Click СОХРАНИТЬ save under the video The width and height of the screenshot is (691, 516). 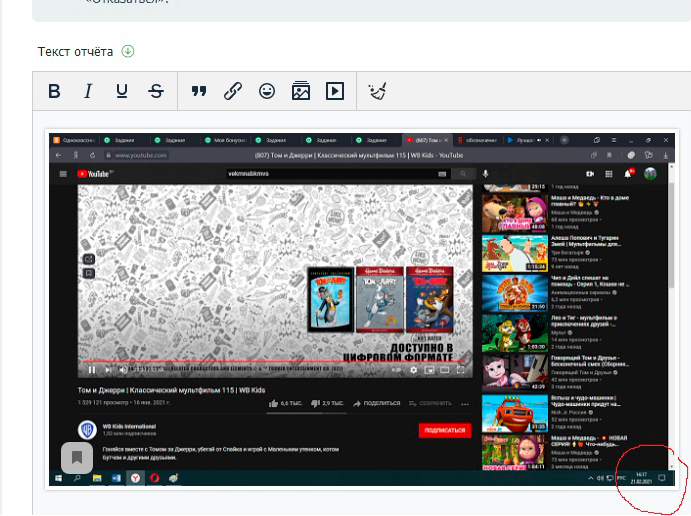click(431, 403)
